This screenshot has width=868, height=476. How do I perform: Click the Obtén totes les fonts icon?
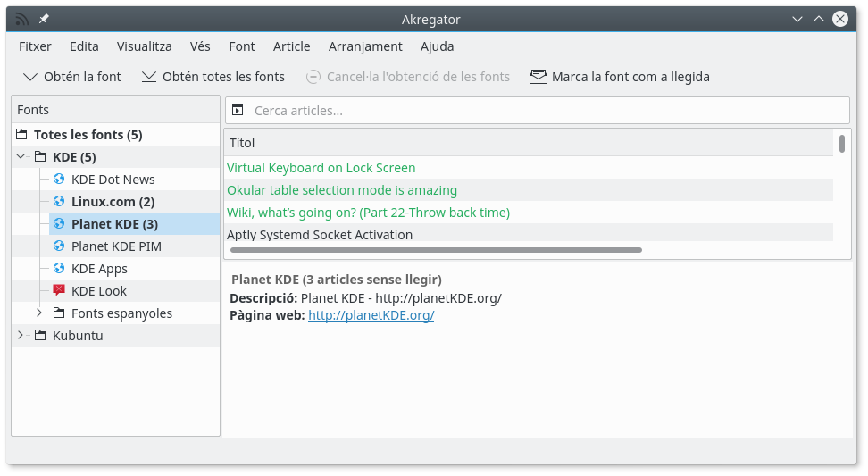click(149, 77)
